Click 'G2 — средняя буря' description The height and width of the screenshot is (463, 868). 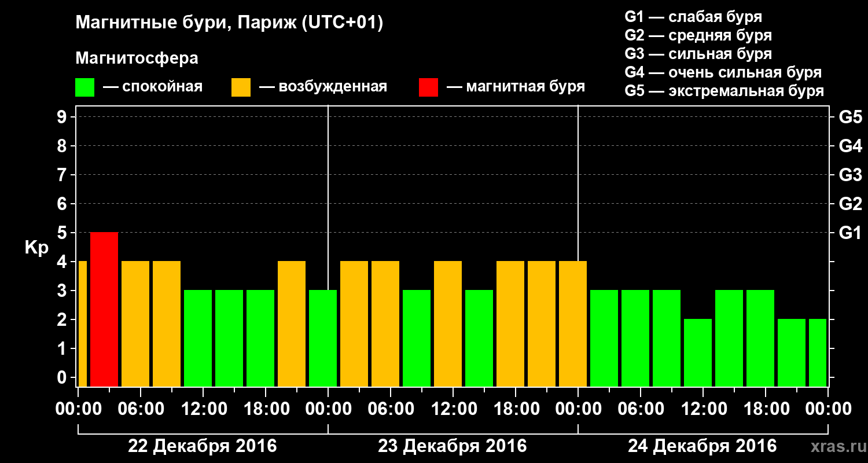(x=698, y=35)
